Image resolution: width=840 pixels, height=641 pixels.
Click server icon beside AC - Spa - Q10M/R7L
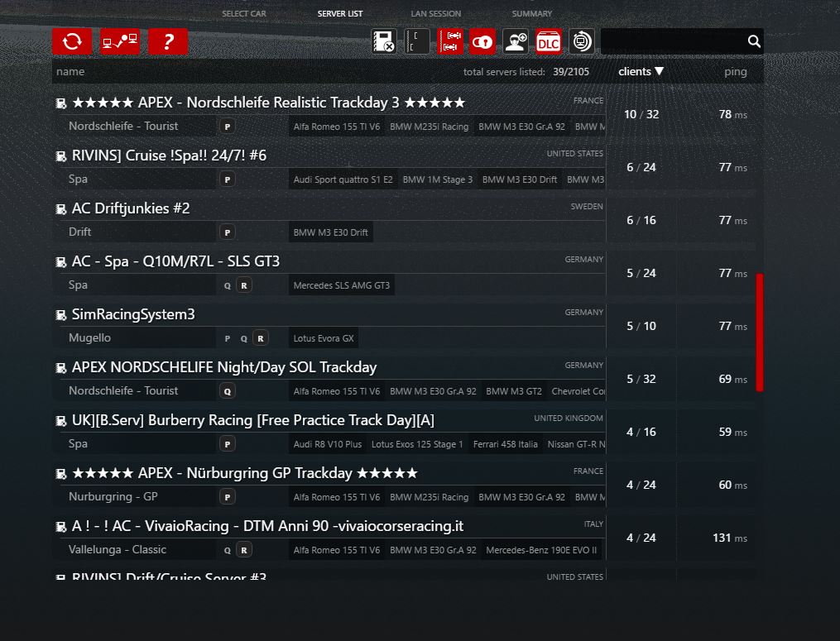tap(61, 262)
